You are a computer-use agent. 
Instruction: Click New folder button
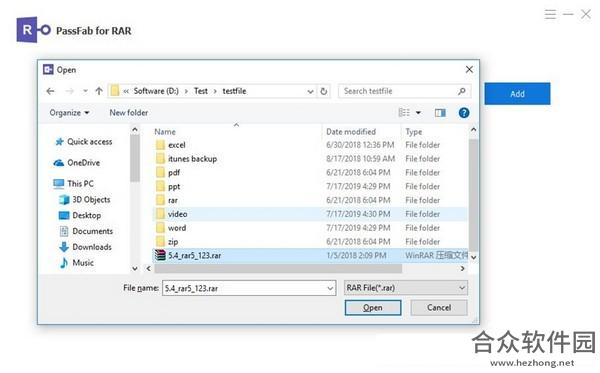click(129, 113)
